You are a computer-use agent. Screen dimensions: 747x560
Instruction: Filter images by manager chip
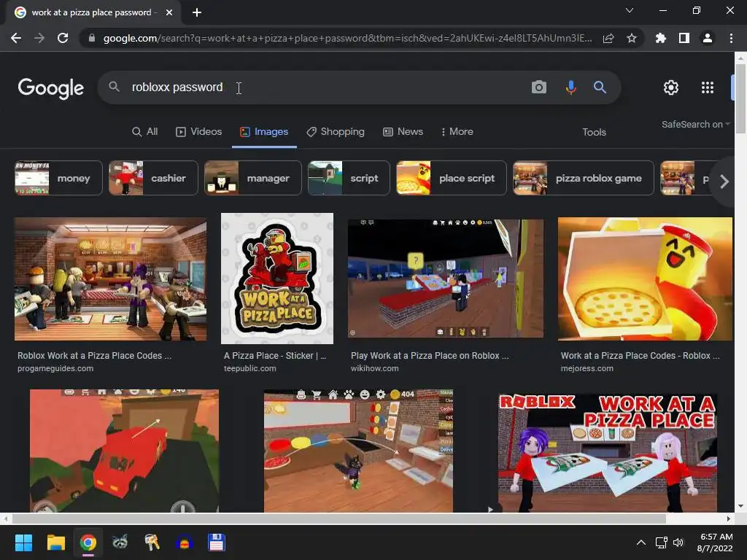coord(253,178)
